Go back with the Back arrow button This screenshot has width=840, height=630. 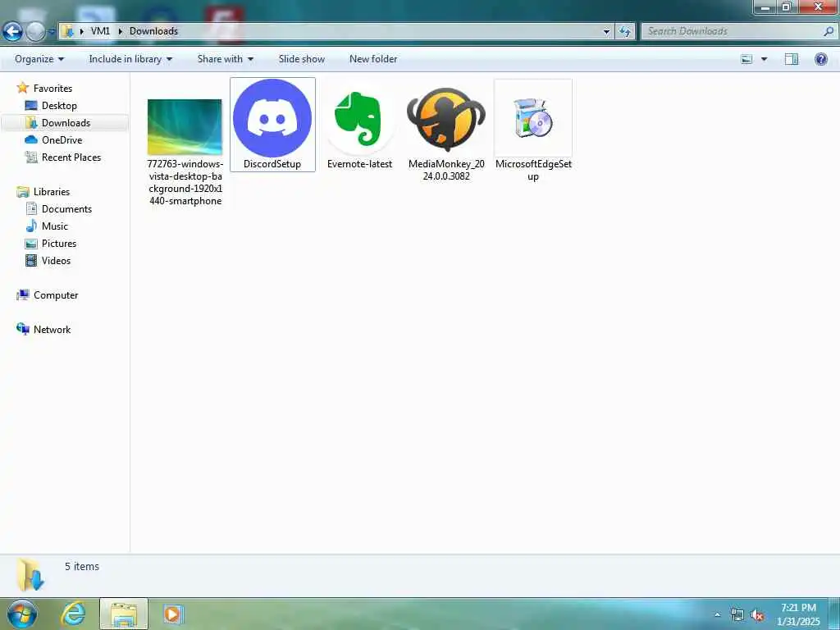click(x=13, y=32)
